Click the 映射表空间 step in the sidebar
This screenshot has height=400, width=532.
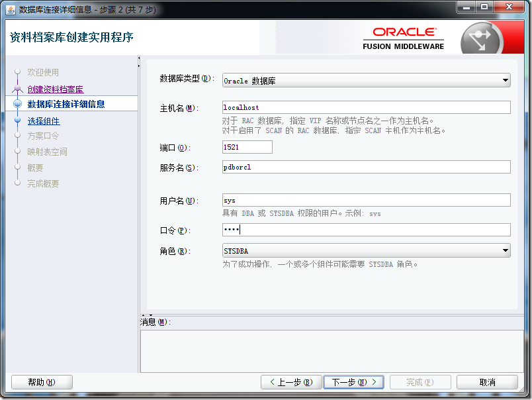click(47, 152)
